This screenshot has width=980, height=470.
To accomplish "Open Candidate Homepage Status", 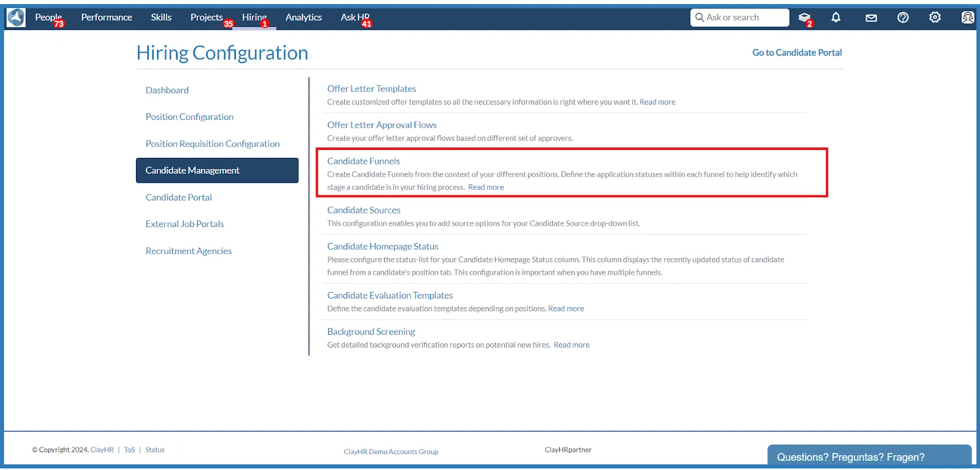I will click(x=383, y=246).
